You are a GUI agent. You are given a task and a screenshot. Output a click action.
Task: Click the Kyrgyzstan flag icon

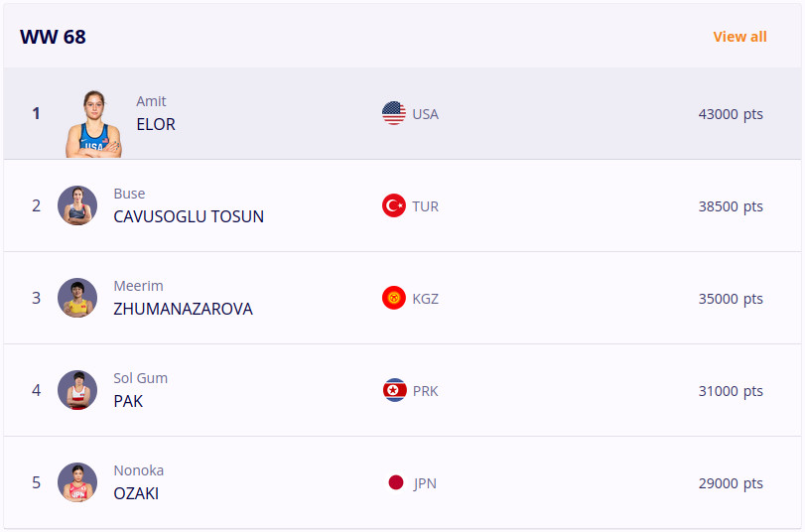[x=394, y=298]
